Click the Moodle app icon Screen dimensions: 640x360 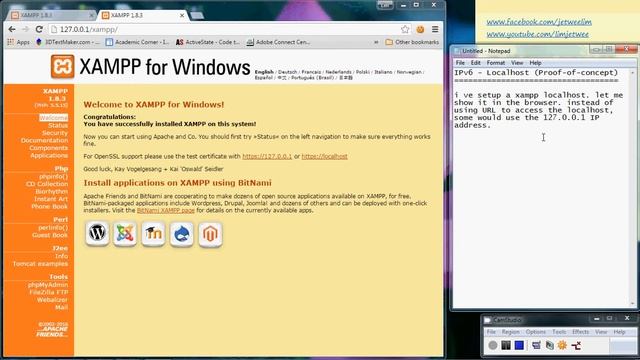coord(153,233)
